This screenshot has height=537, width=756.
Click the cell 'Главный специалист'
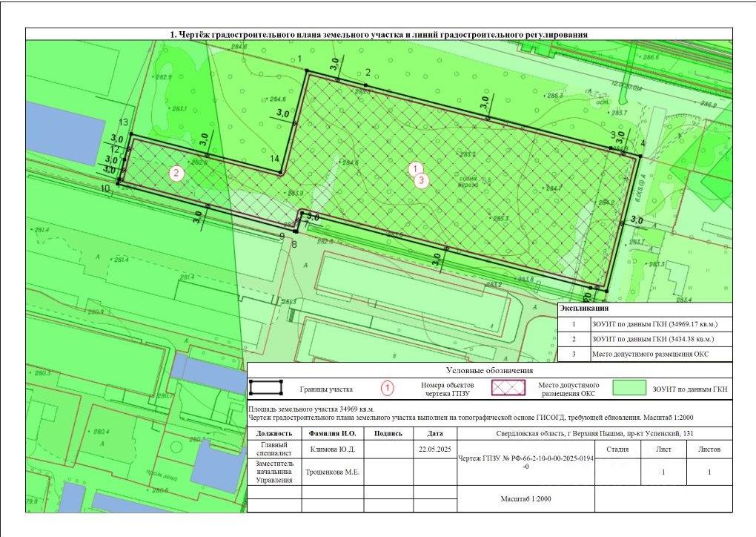pos(273,449)
